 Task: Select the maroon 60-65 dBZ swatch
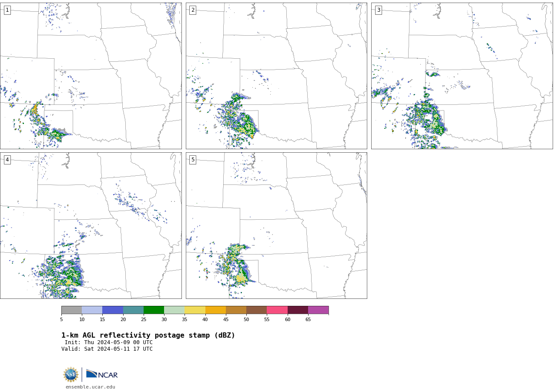(298, 310)
